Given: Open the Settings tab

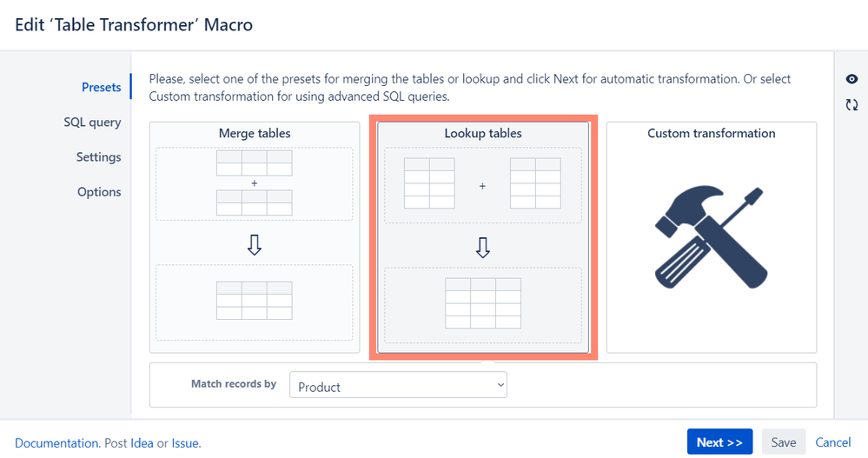Looking at the screenshot, I should (x=98, y=157).
